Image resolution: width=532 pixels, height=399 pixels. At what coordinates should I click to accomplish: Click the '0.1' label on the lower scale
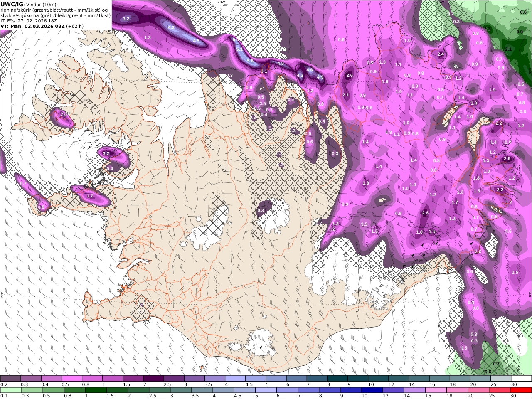[x=3, y=396]
